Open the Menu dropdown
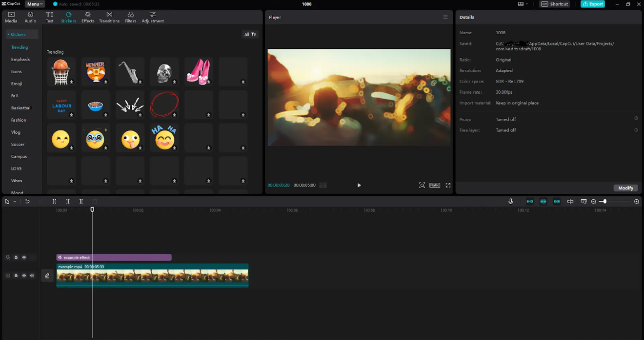644x340 pixels. click(35, 4)
